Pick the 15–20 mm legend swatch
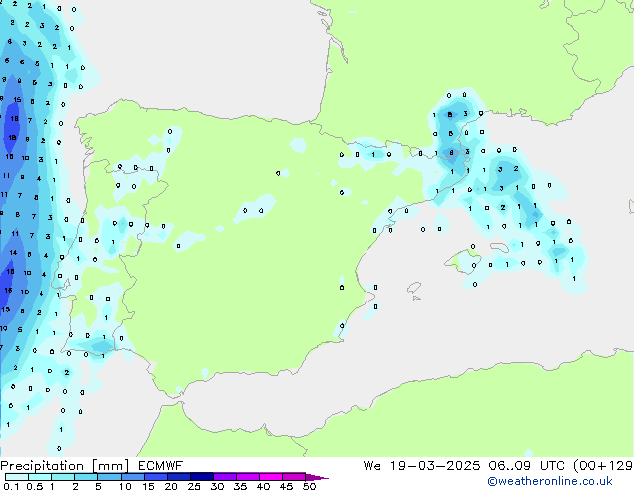The image size is (634, 490). click(x=155, y=477)
